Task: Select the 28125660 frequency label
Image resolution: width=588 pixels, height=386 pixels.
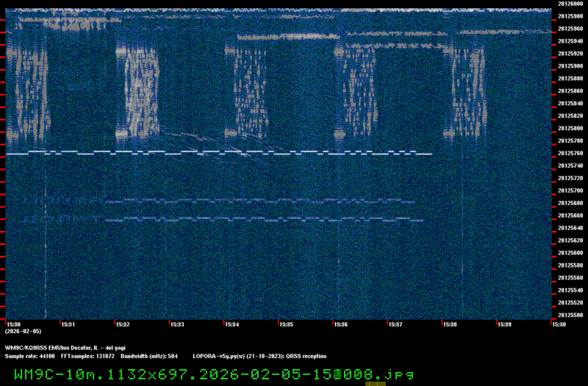Action: coord(570,215)
